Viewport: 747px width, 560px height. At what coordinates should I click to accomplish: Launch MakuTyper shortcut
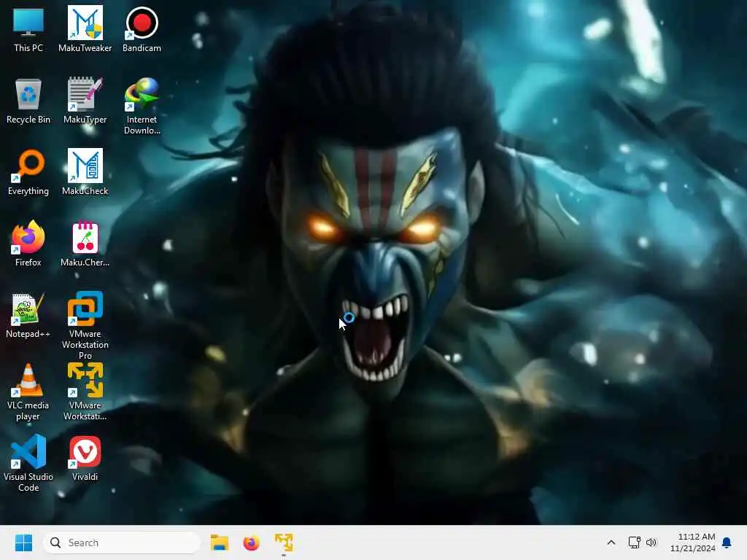(85, 101)
